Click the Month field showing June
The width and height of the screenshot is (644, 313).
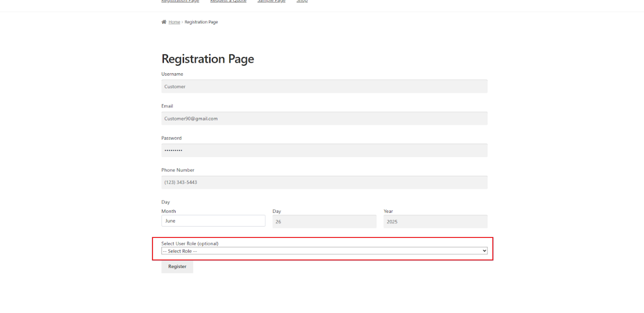[213, 220]
